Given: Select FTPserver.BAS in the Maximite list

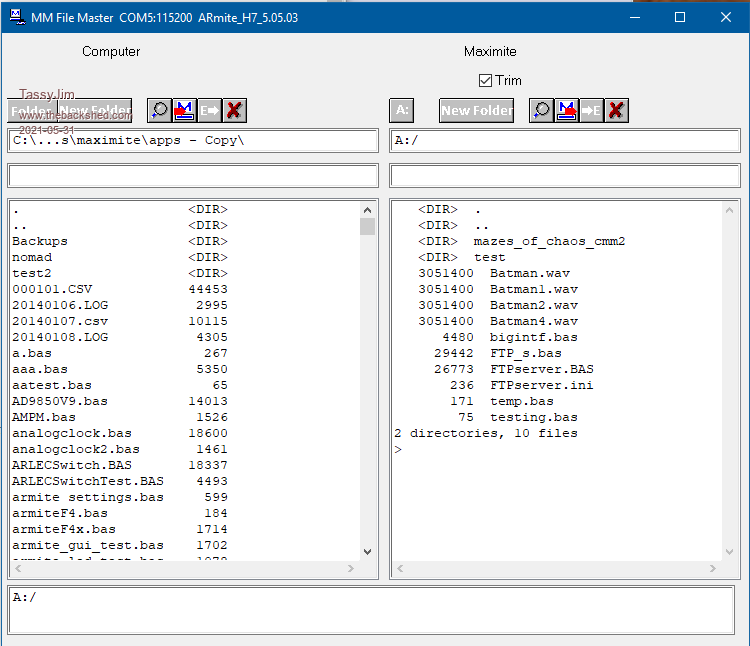Looking at the screenshot, I should coord(541,369).
